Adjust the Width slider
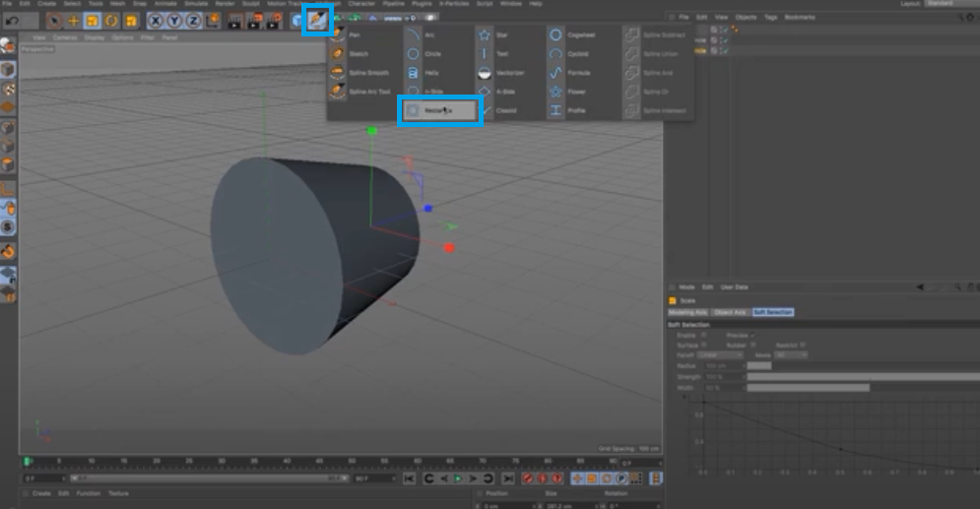This screenshot has height=509, width=980. 863,388
